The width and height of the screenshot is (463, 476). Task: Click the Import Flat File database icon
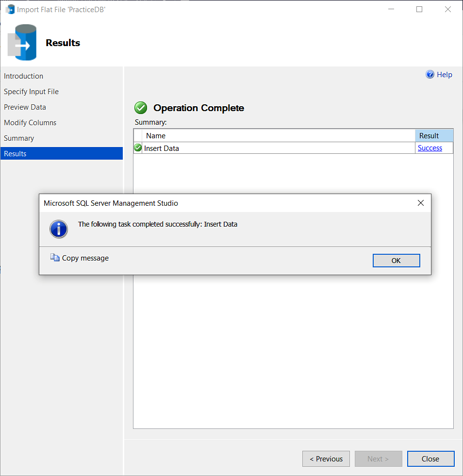[x=22, y=43]
